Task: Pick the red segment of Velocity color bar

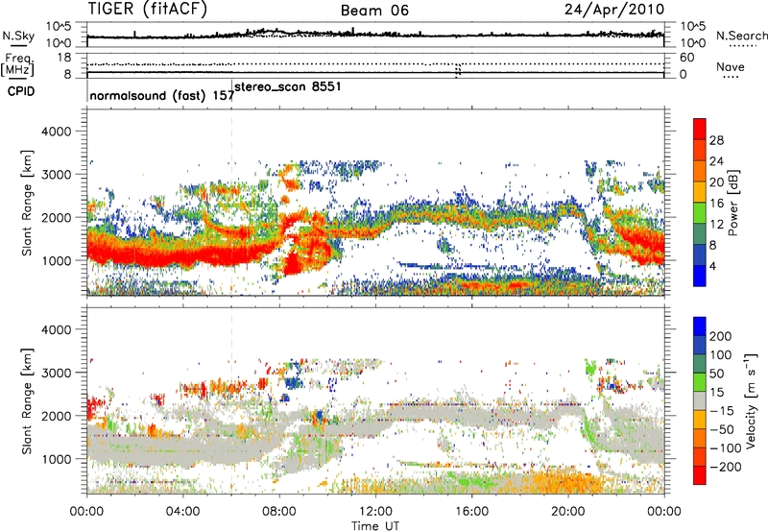Action: click(700, 475)
